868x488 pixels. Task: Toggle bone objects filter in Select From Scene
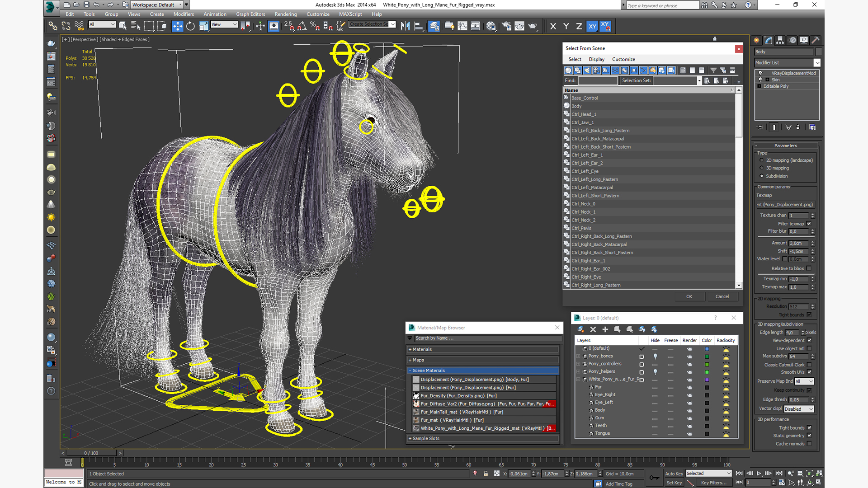pos(643,70)
